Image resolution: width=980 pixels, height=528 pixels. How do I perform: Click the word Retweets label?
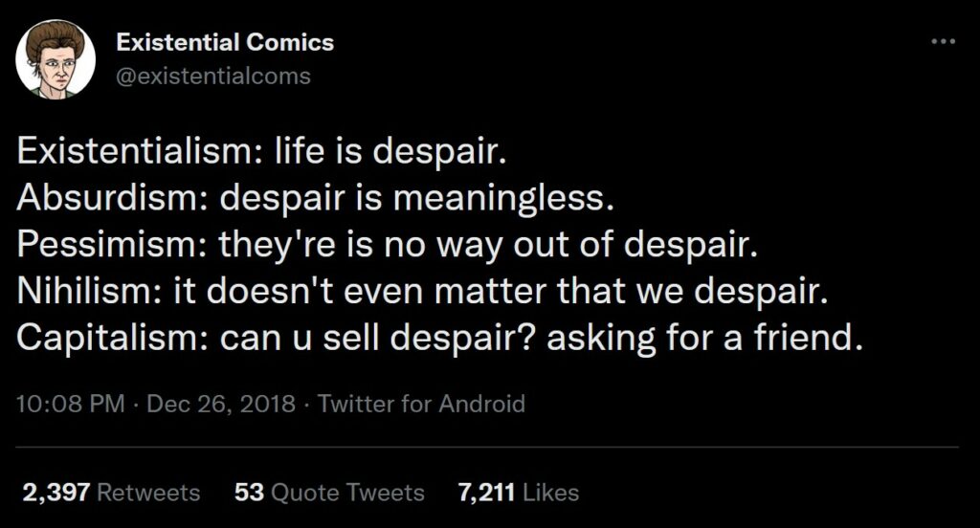148,493
